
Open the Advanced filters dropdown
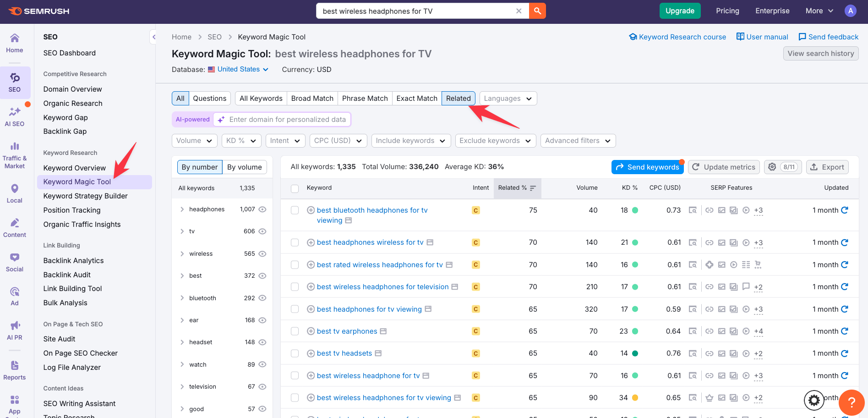pyautogui.click(x=577, y=141)
